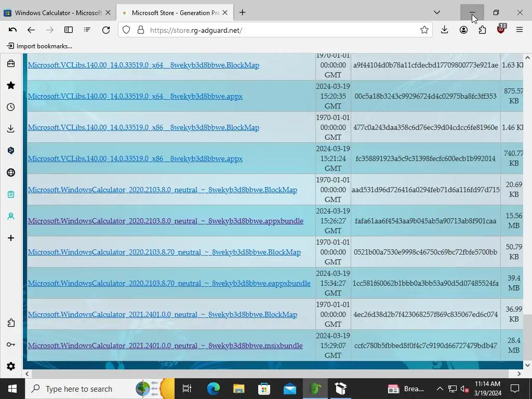The image size is (532, 399).
Task: Click the vertical scrollbar down arrow
Action: [527, 365]
